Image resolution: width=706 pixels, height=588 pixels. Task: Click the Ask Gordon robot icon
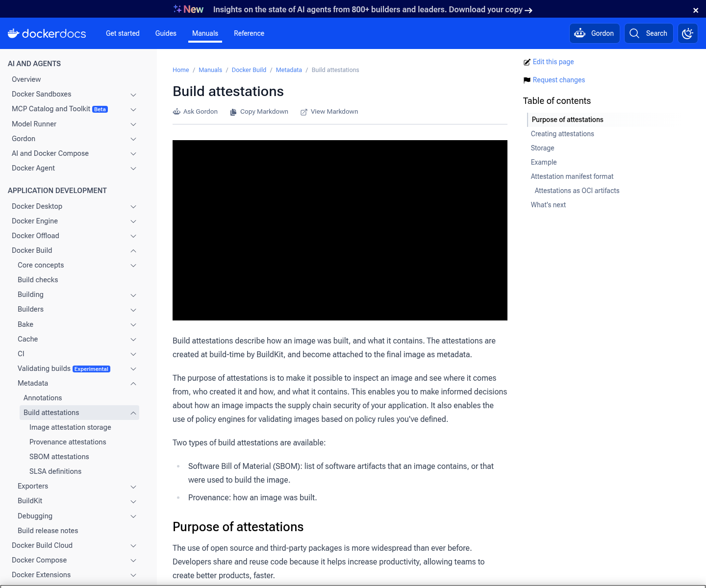(x=176, y=112)
